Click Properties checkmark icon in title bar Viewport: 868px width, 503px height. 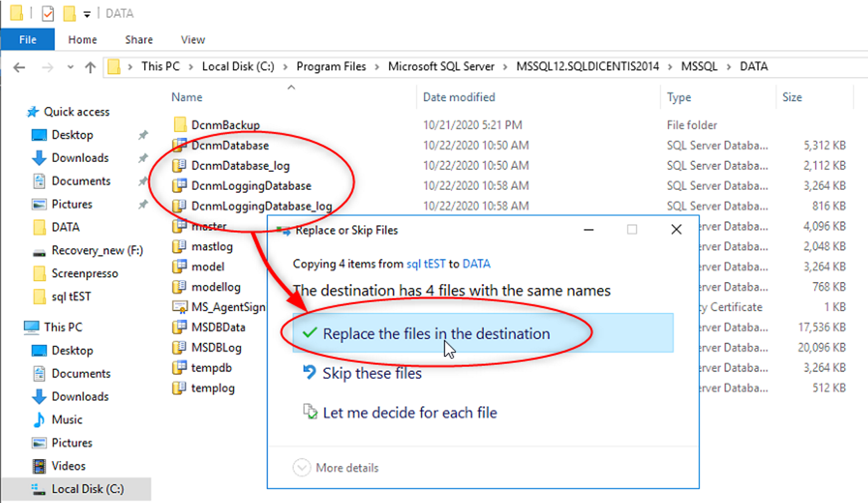(47, 13)
